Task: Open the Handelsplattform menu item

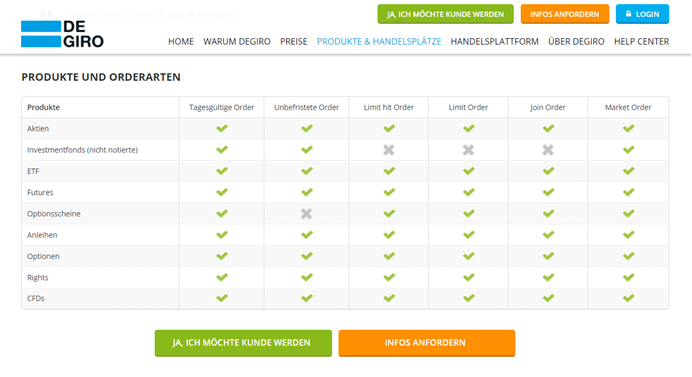Action: pos(494,41)
